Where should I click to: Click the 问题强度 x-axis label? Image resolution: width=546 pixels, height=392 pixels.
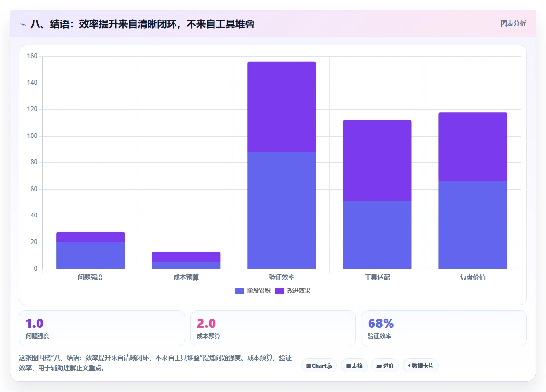tap(91, 277)
